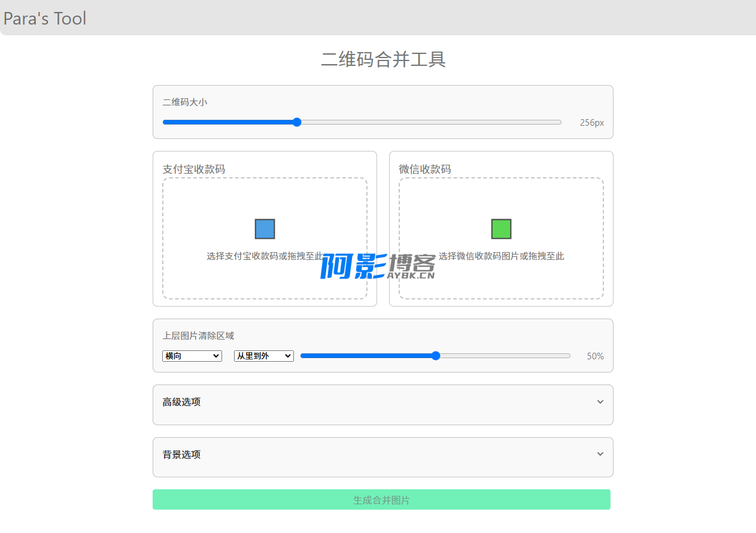Screen dimensions: 756x533
Task: Click the 二维码大小 label
Action: 185,102
